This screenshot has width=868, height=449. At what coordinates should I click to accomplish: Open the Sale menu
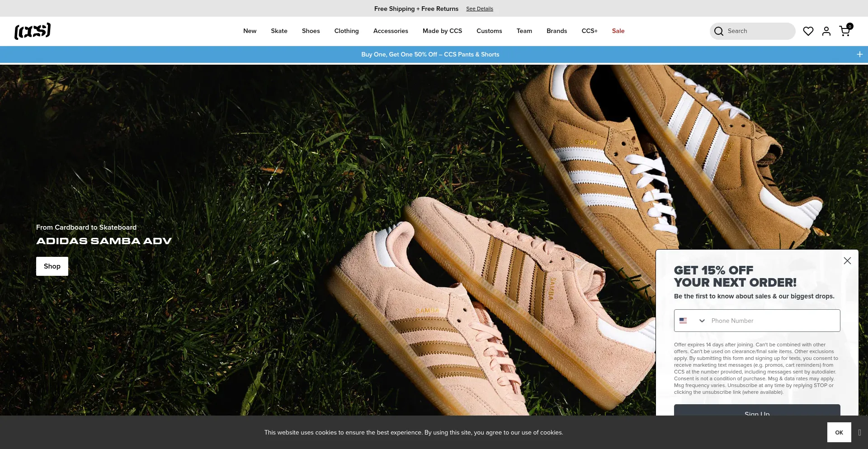[x=618, y=31]
